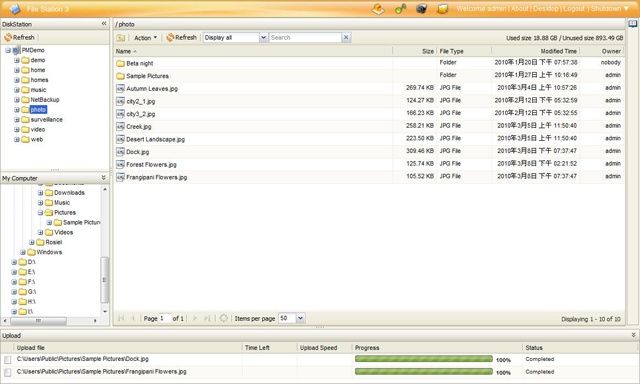Click the My Computer vertical scrollbar thumb
The image size is (640, 384).
point(104,280)
